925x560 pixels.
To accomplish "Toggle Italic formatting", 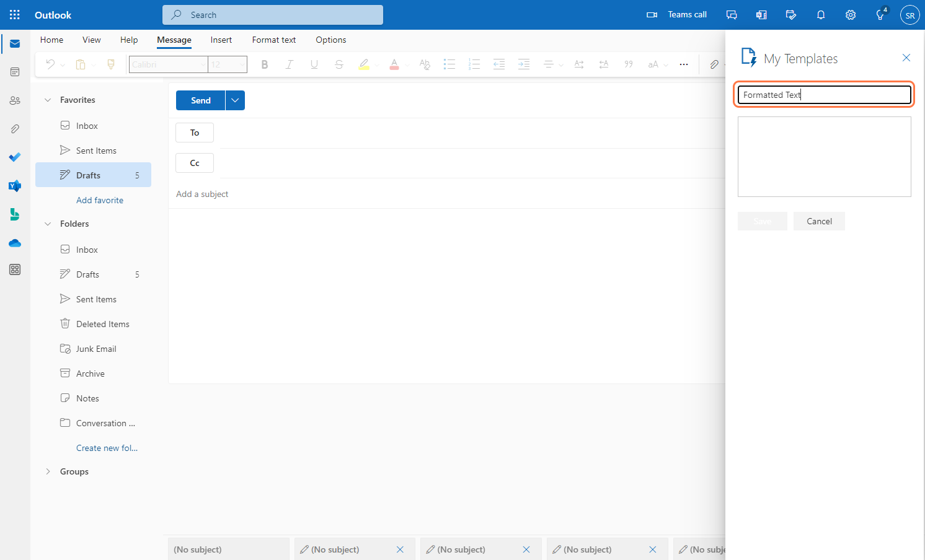I will (289, 64).
